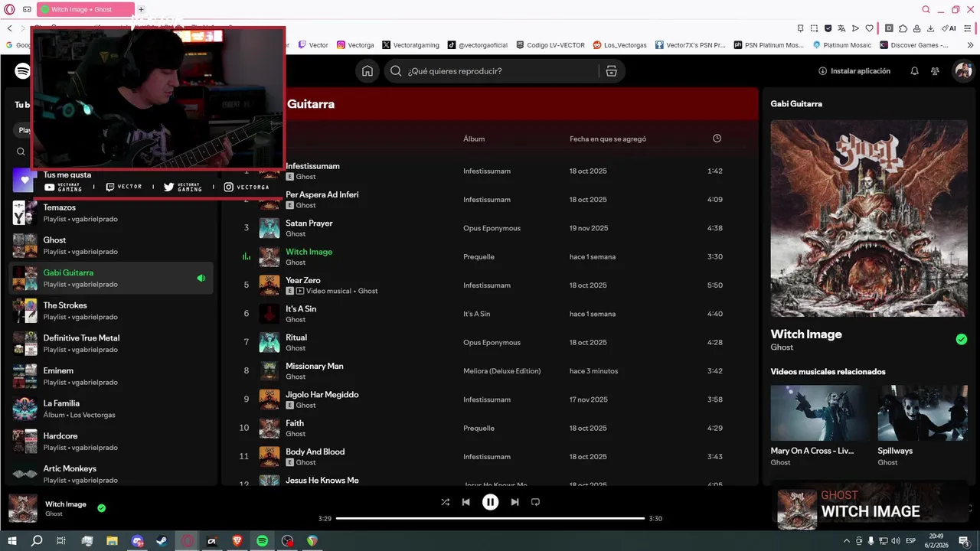The width and height of the screenshot is (980, 551).
Task: Click the Spotify logo
Action: point(23,71)
